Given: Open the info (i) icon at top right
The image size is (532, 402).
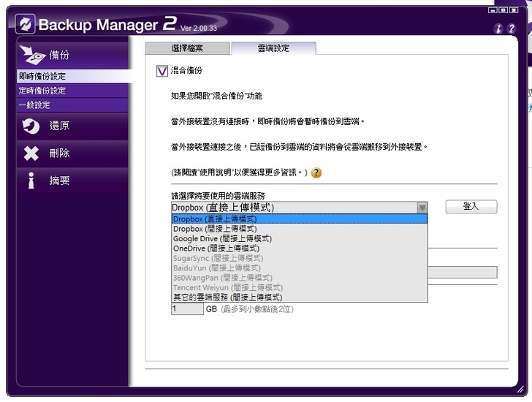Looking at the screenshot, I should click(x=498, y=29).
